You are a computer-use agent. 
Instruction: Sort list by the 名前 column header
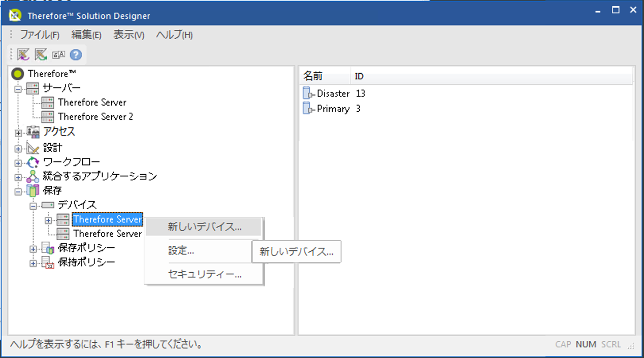pyautogui.click(x=325, y=76)
